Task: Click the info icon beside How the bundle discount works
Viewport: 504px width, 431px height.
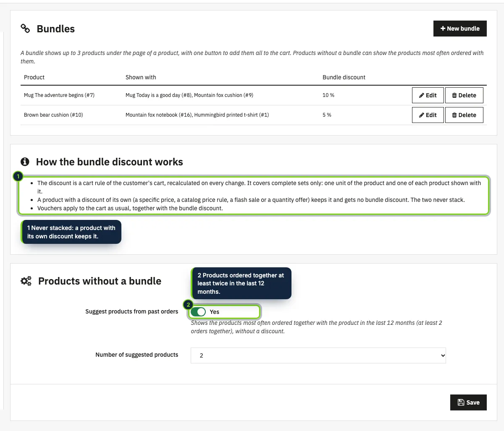Action: [x=25, y=162]
